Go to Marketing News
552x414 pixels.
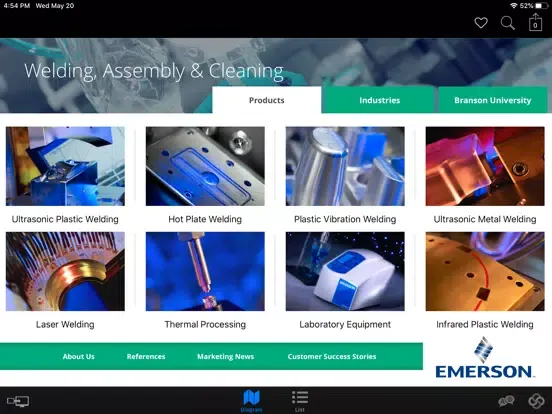coord(225,356)
